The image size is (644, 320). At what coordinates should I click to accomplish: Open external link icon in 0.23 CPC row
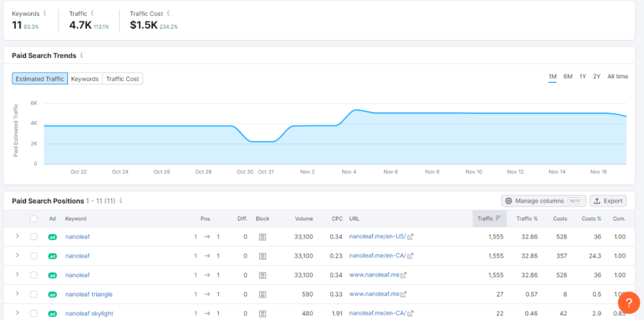point(410,256)
